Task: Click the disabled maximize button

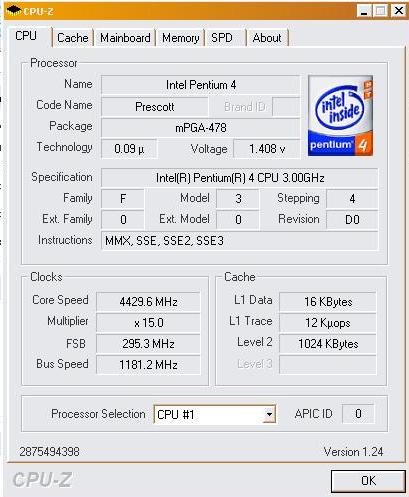Action: (381, 11)
